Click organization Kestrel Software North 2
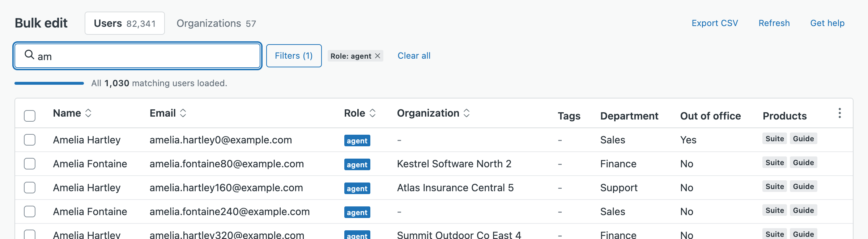Screen dimensions: 868x239 (x=454, y=164)
